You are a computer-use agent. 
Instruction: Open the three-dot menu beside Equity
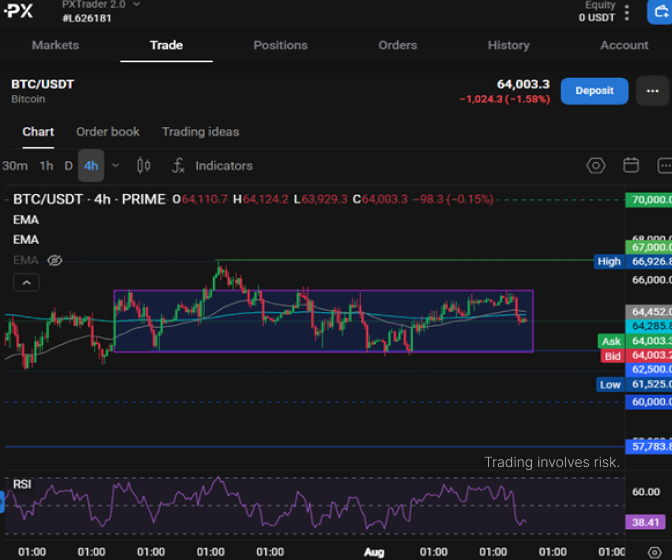[627, 12]
